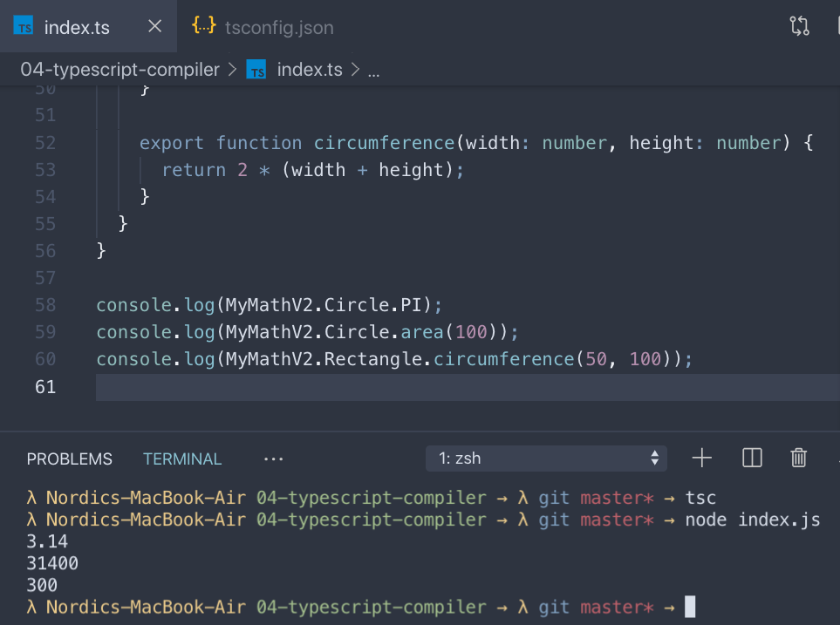The image size is (840, 625).
Task: Click the export keyword on line 52
Action: [x=172, y=143]
